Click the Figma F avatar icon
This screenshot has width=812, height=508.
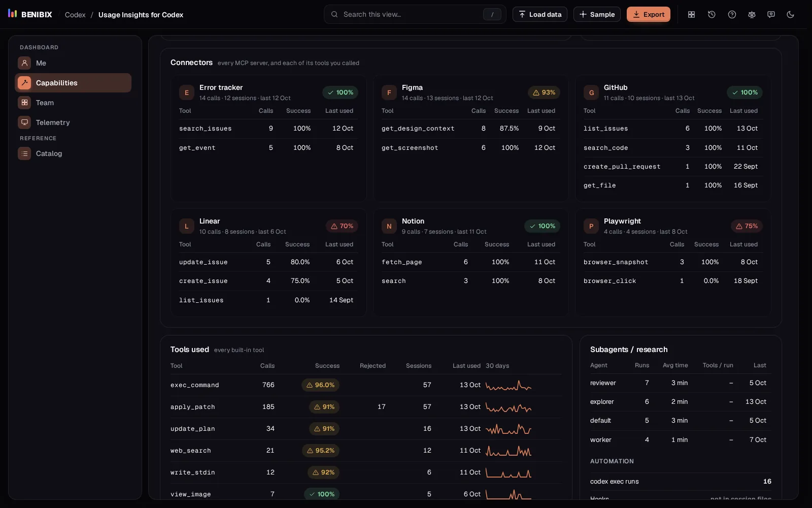coord(389,92)
